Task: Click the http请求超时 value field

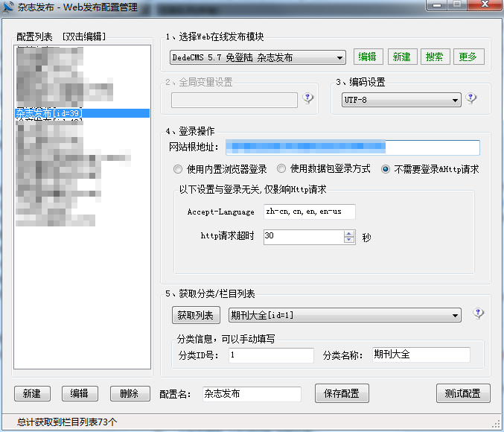Action: coord(304,237)
